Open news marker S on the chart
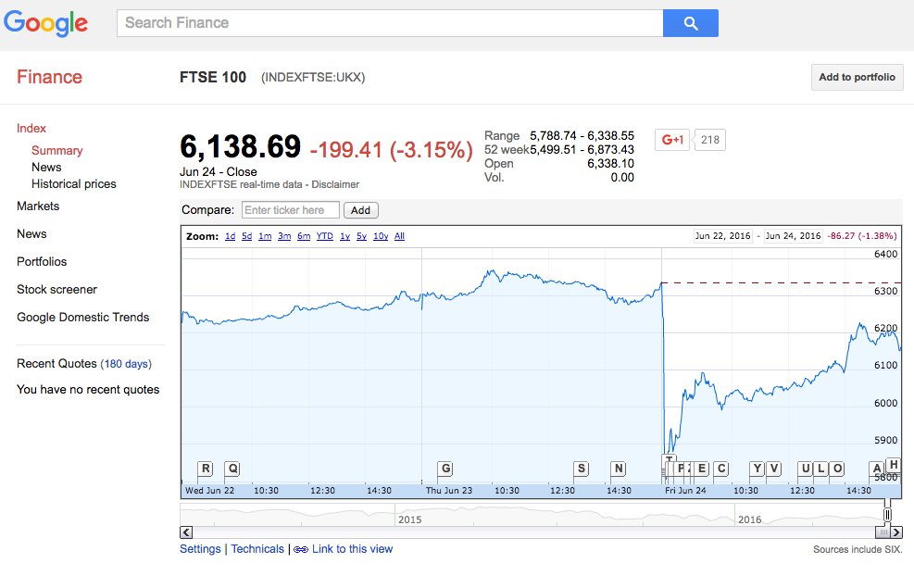The height and width of the screenshot is (588, 914). [x=582, y=469]
